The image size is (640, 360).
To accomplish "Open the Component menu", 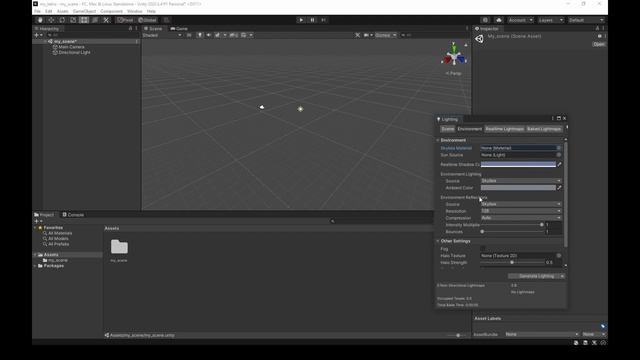I will coord(111,11).
